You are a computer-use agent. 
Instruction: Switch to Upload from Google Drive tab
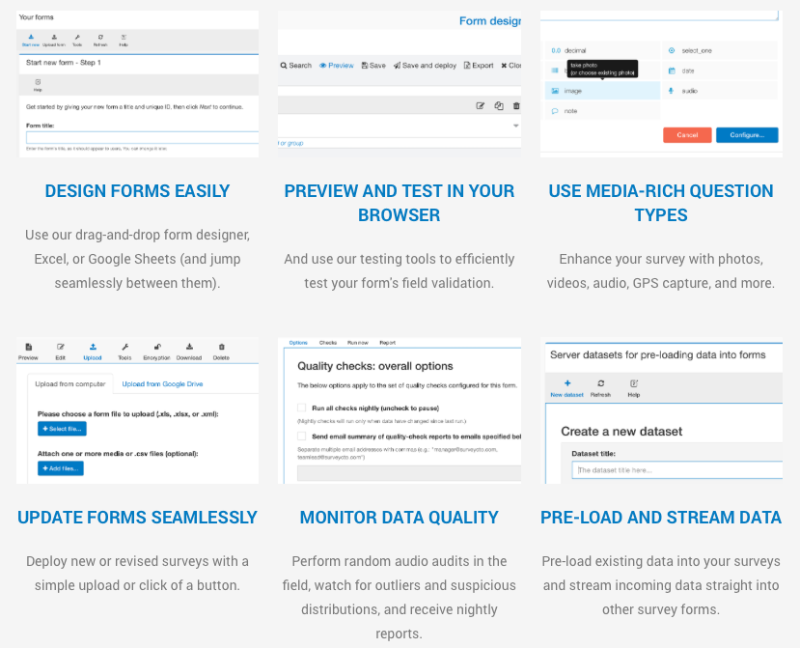162,384
